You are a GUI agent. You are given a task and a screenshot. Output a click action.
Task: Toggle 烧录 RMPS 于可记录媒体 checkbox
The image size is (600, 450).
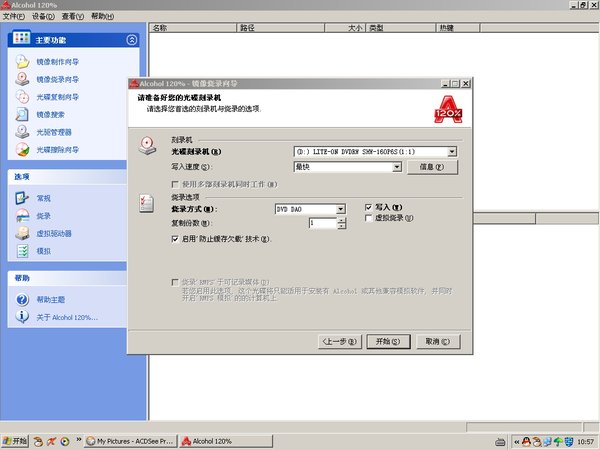[175, 282]
